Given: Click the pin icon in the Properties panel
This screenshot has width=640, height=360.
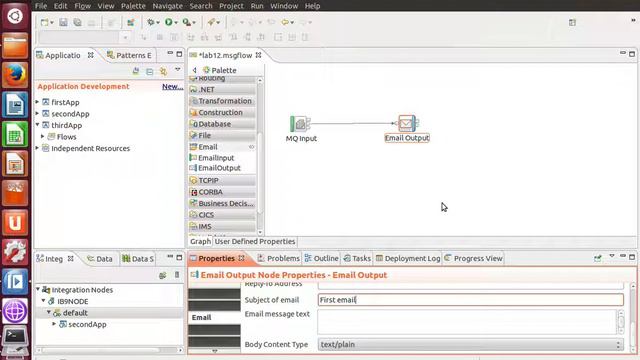Looking at the screenshot, I should [x=598, y=258].
